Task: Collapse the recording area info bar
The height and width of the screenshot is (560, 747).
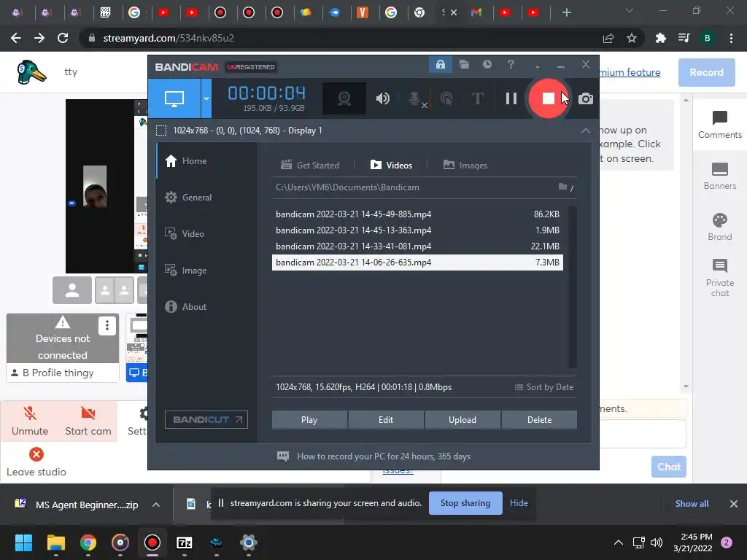Action: (x=586, y=131)
